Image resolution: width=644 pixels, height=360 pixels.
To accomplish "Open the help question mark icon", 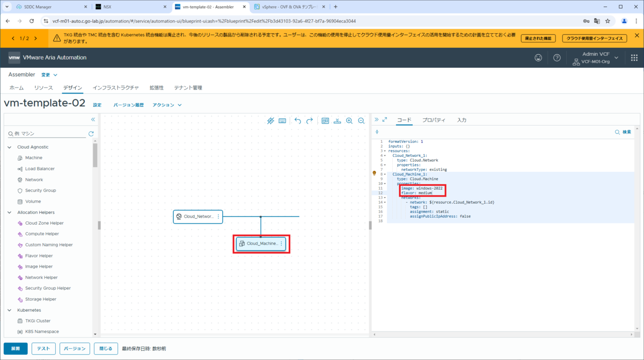I will click(557, 57).
